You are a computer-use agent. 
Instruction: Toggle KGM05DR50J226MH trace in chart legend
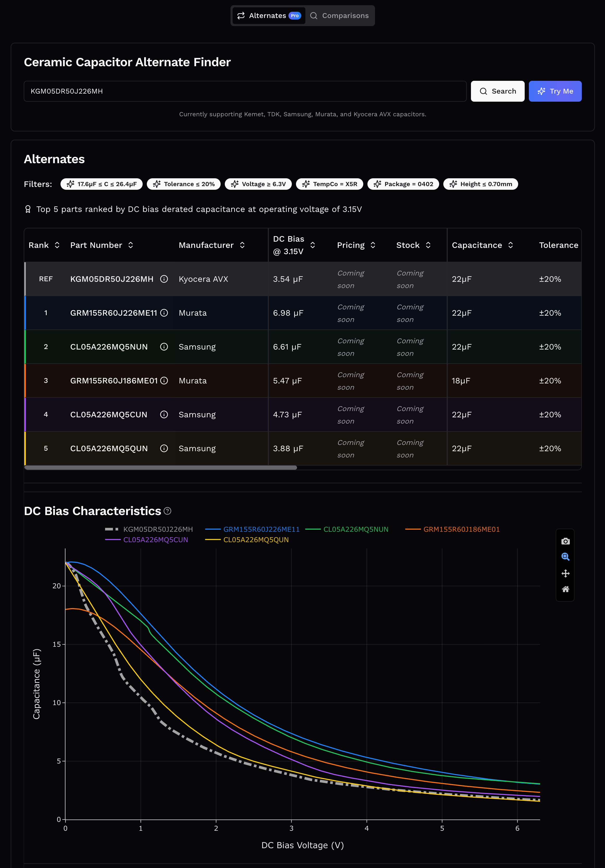pos(158,529)
